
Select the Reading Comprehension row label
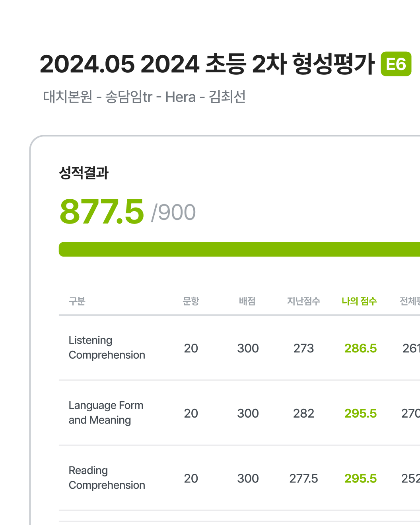(x=107, y=478)
